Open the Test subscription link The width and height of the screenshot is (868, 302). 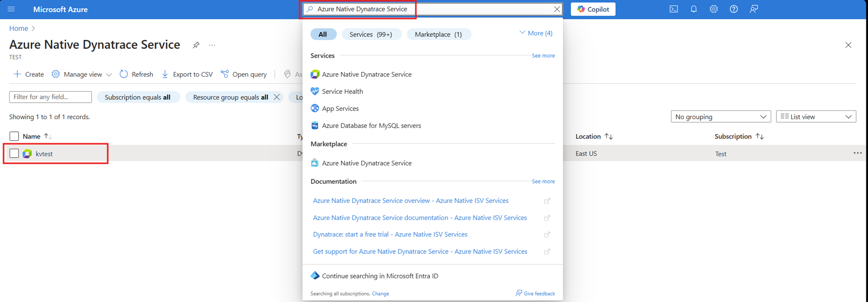[721, 154]
